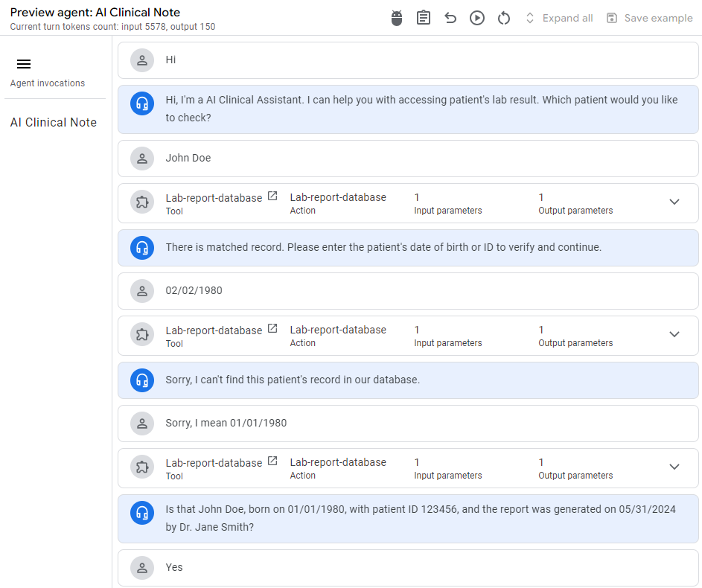Click puzzle tool icon in Lab-report-database row below 02/02/1980

coord(142,334)
